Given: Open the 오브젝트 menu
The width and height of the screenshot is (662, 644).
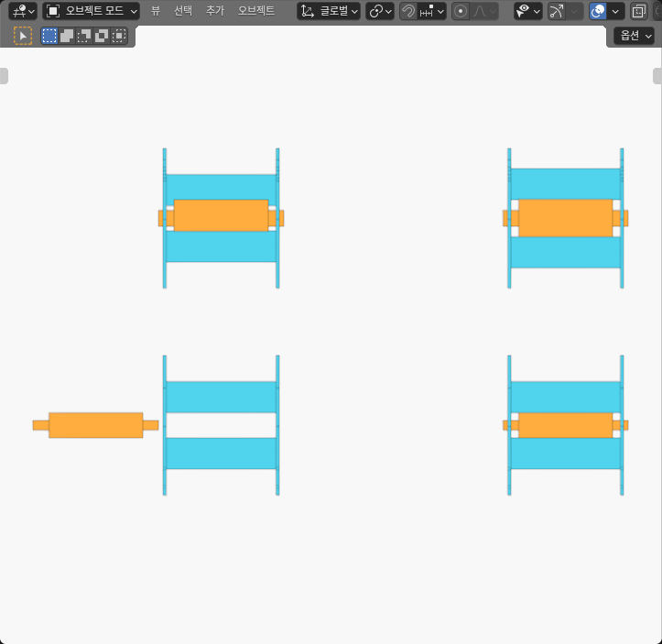Looking at the screenshot, I should pyautogui.click(x=255, y=11).
